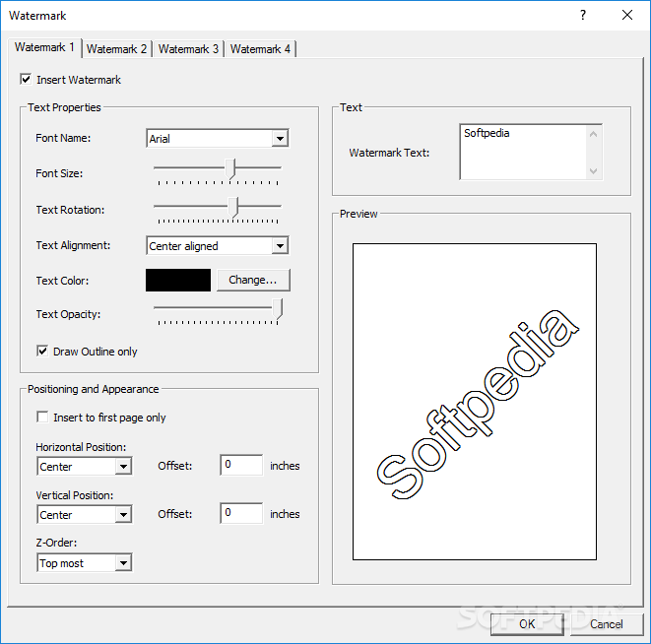
Task: Click the Change... color button
Action: pyautogui.click(x=253, y=281)
